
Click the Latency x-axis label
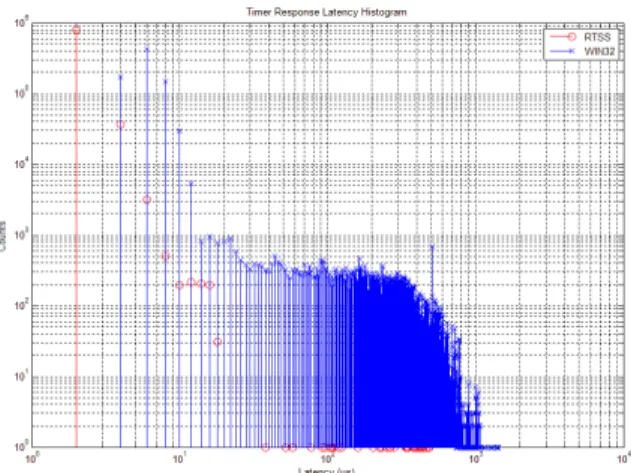(326, 470)
